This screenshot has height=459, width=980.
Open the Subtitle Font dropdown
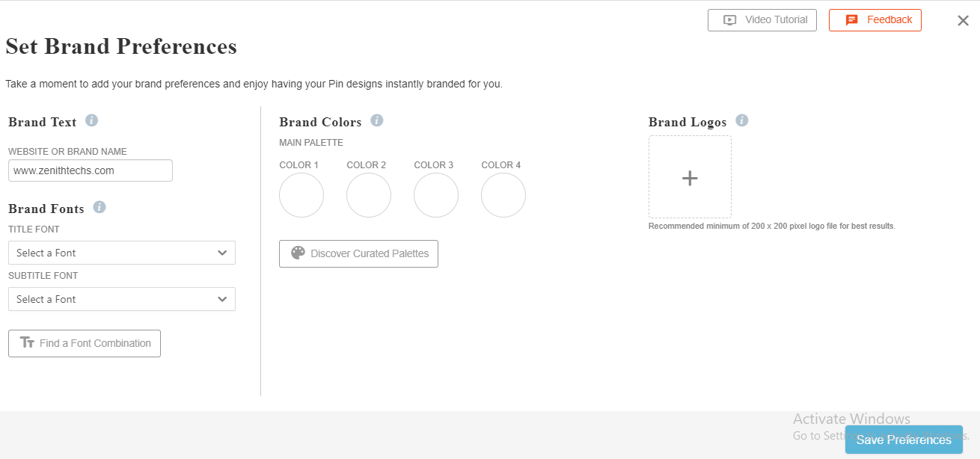(x=122, y=299)
